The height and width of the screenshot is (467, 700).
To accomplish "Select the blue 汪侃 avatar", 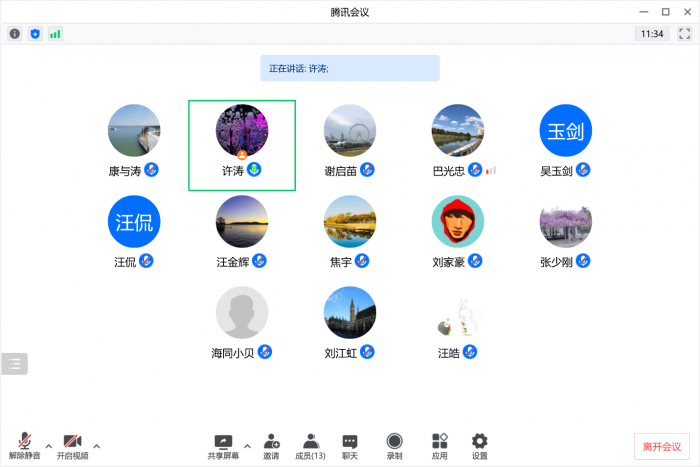I will [x=134, y=221].
